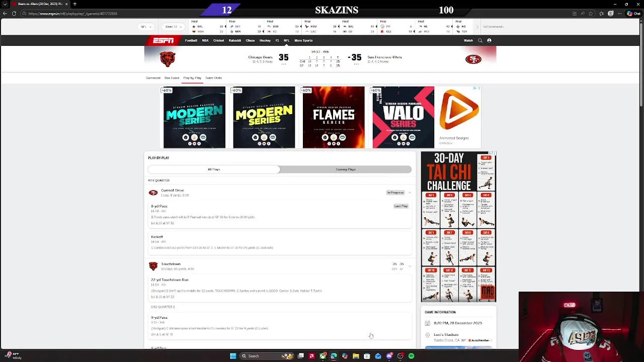Open the 30-Day Tai Chi Challenge ad

click(458, 227)
